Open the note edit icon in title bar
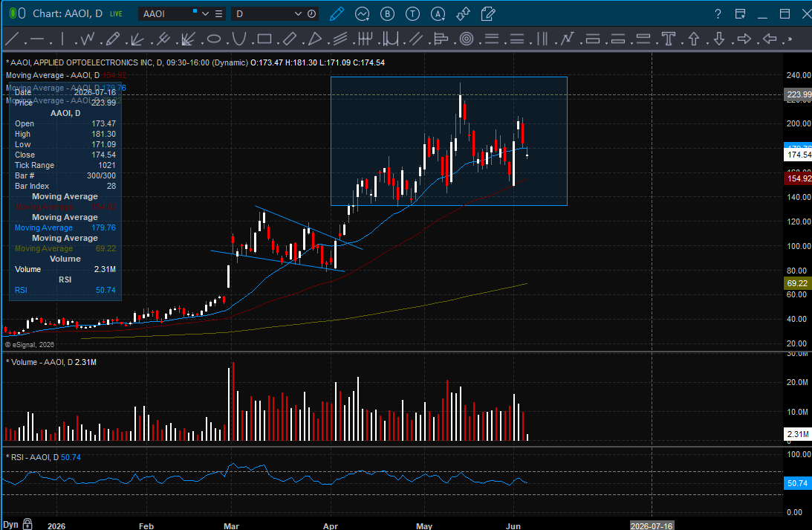 coord(488,14)
